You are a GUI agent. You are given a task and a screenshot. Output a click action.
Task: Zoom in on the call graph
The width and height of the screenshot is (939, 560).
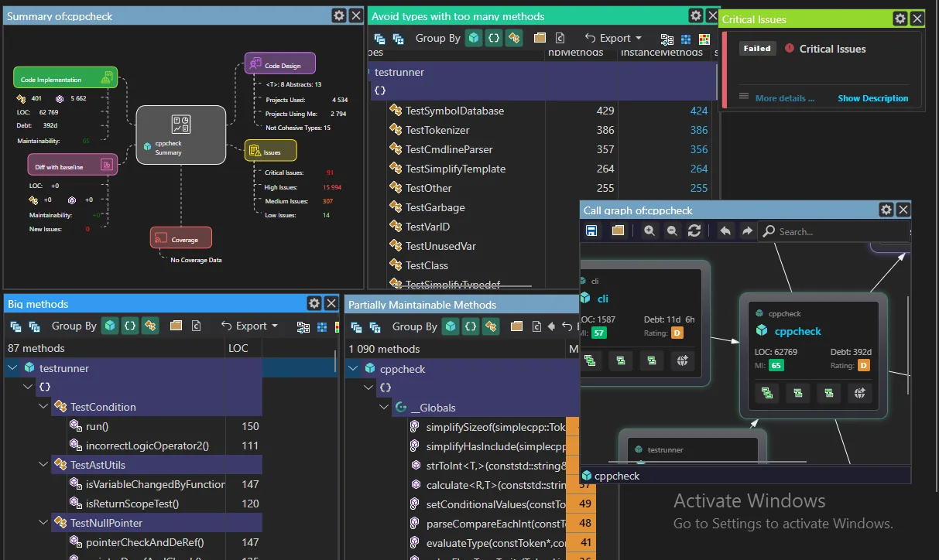pyautogui.click(x=649, y=230)
